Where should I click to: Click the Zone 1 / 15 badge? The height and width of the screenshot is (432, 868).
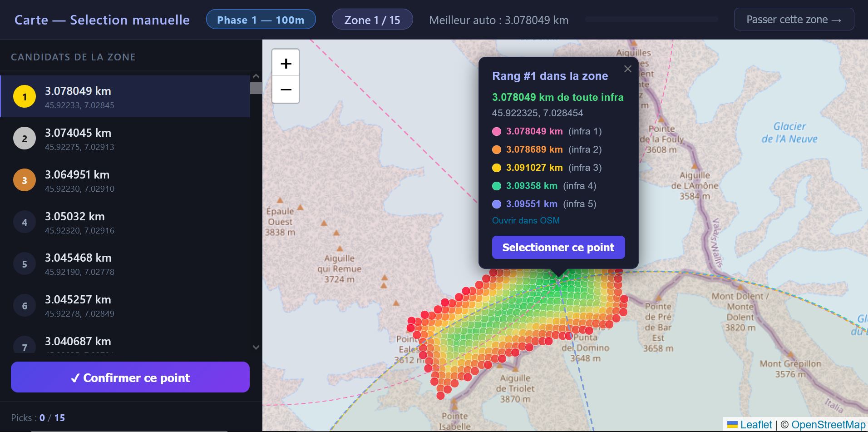pos(372,20)
